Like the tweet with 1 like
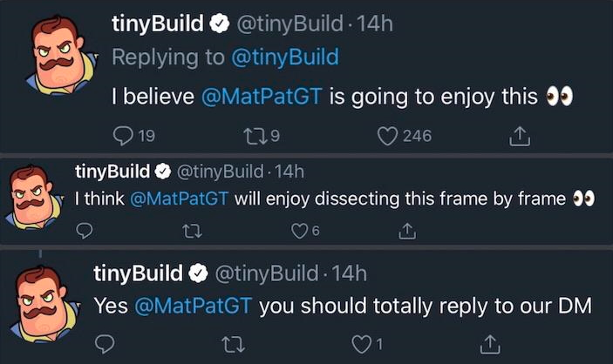This screenshot has height=364, width=613. pos(362,343)
